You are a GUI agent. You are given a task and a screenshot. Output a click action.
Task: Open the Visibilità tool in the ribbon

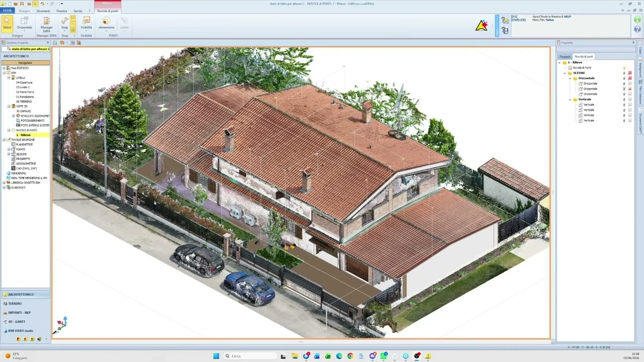click(x=86, y=24)
